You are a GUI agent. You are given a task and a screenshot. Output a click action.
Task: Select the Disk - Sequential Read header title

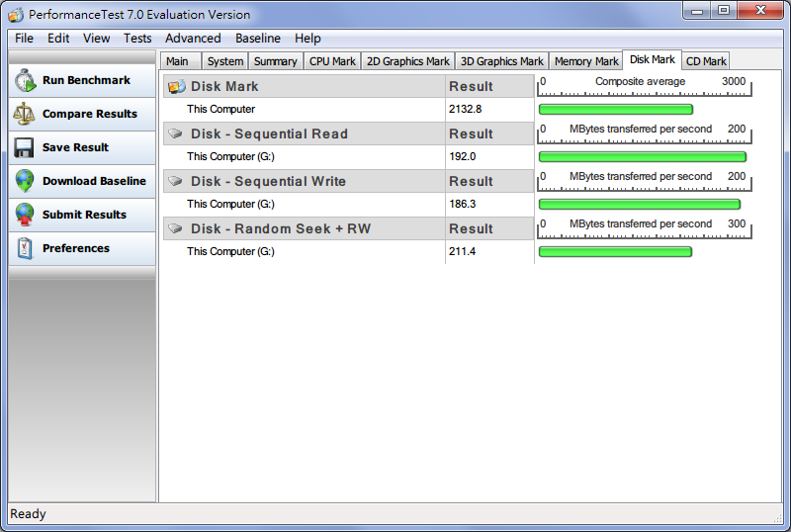pos(269,133)
